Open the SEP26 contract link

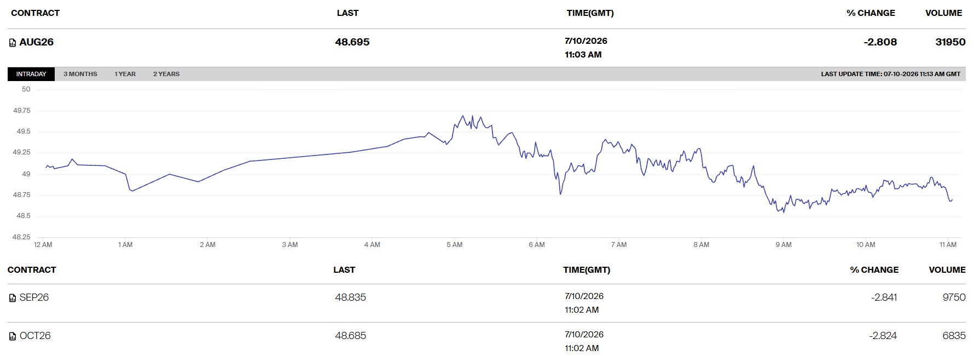pos(34,297)
